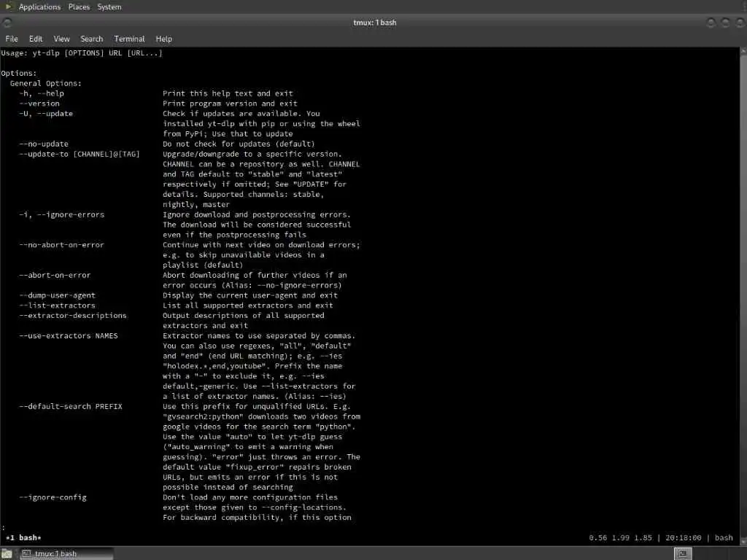Click 'Do not check for updates (default)'
The image size is (747, 560).
tap(239, 144)
